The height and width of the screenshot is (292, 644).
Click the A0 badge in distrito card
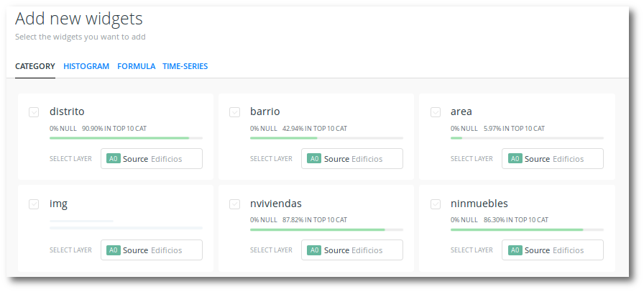[x=113, y=159]
